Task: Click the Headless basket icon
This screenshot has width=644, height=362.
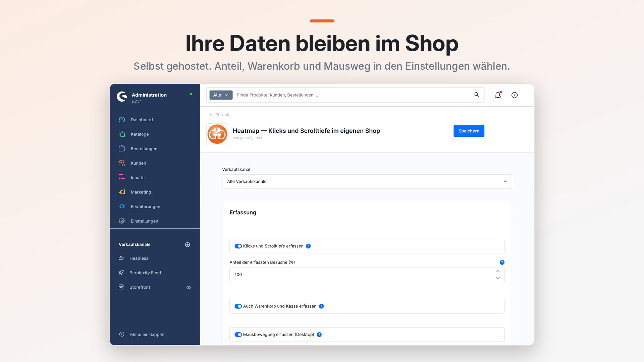Action: click(x=121, y=258)
